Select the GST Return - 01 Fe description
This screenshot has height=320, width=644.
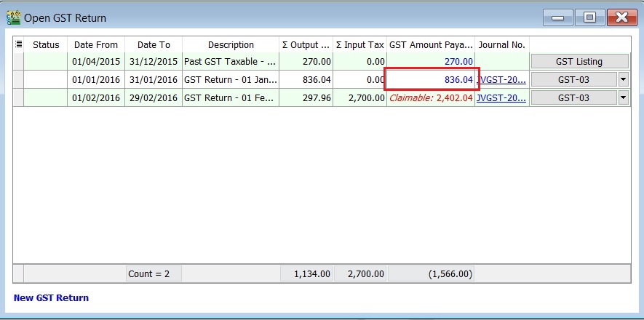[231, 97]
